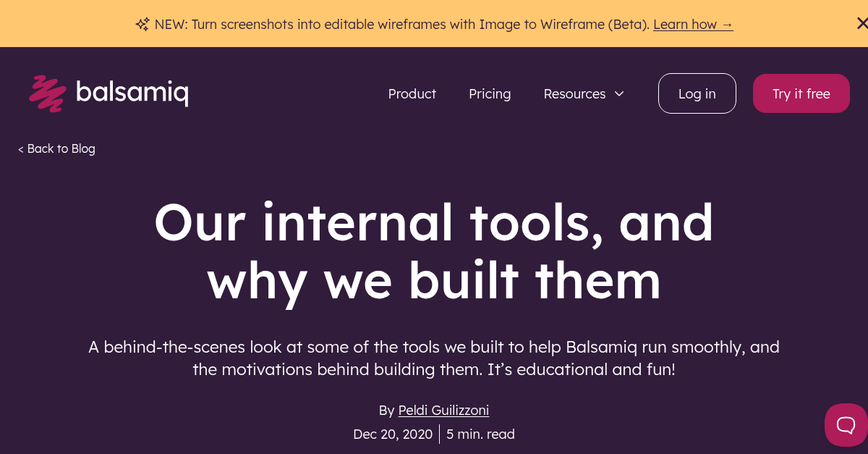Click the 5 min. read label
The width and height of the screenshot is (868, 454).
coord(480,434)
